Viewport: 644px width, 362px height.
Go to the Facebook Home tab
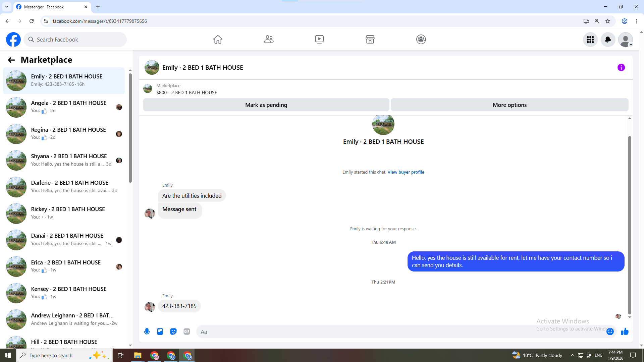click(218, 39)
